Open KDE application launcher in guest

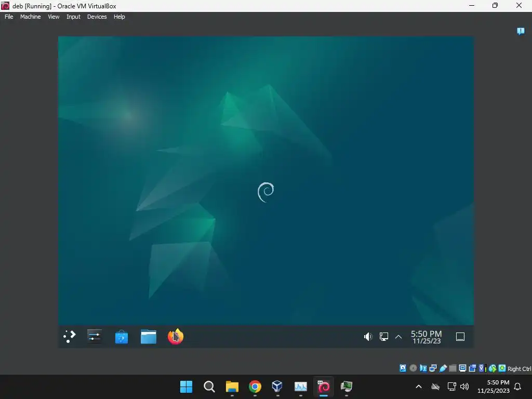[70, 337]
